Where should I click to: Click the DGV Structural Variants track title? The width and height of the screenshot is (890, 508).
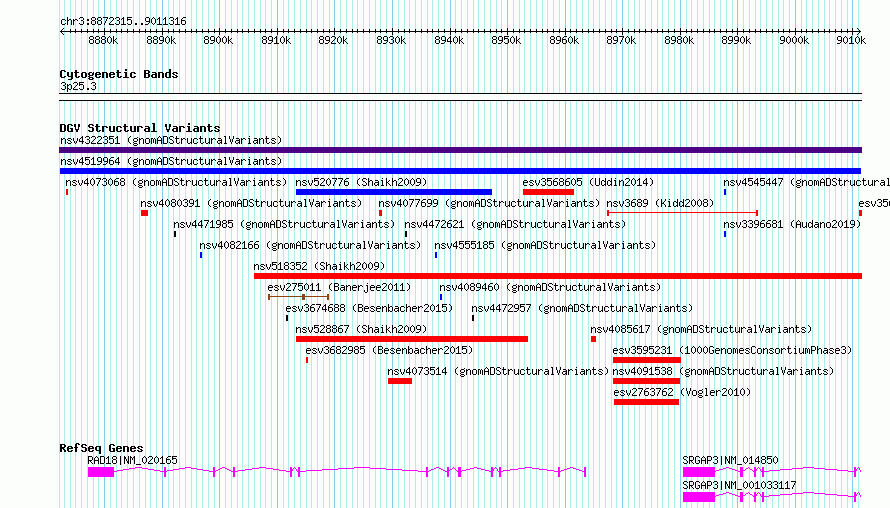pyautogui.click(x=140, y=128)
